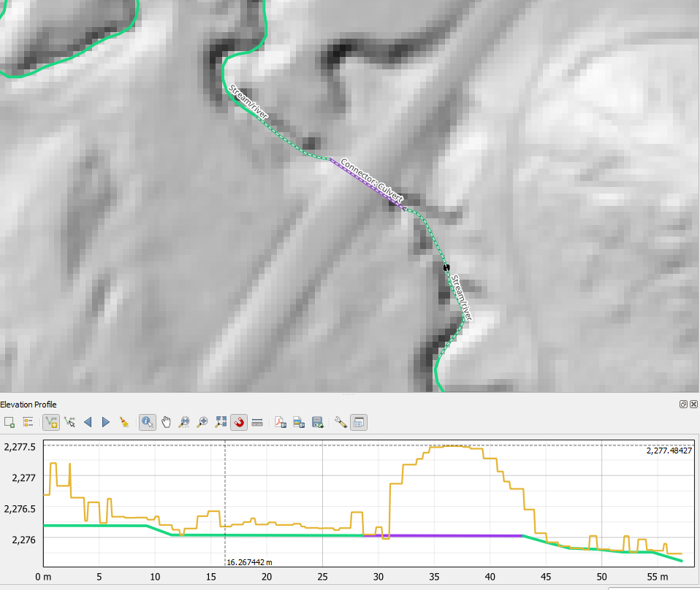Image resolution: width=700 pixels, height=590 pixels.
Task: Save the elevation profile results
Action: tap(316, 421)
